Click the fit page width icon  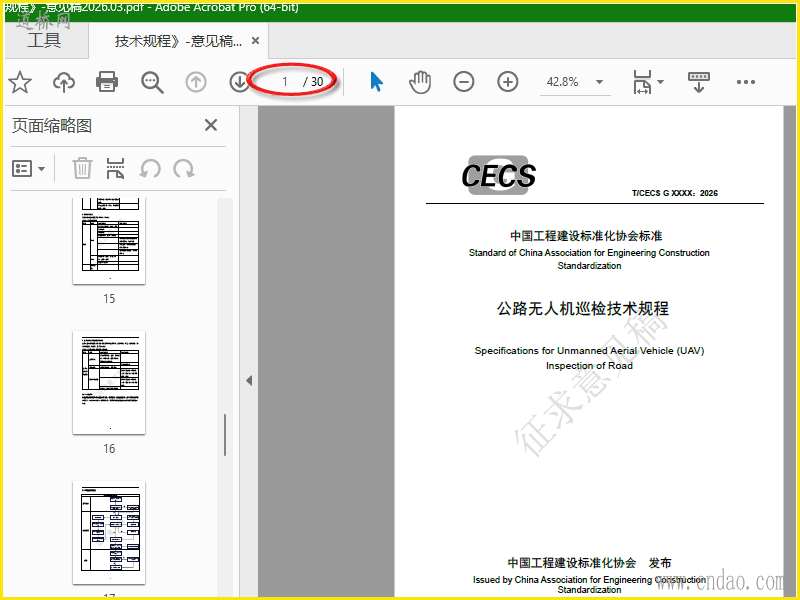[x=642, y=82]
